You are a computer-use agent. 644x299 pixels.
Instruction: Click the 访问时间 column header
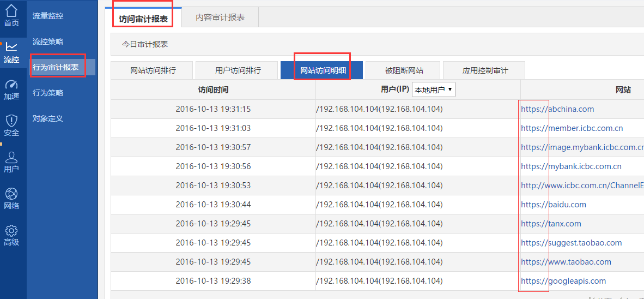point(213,90)
